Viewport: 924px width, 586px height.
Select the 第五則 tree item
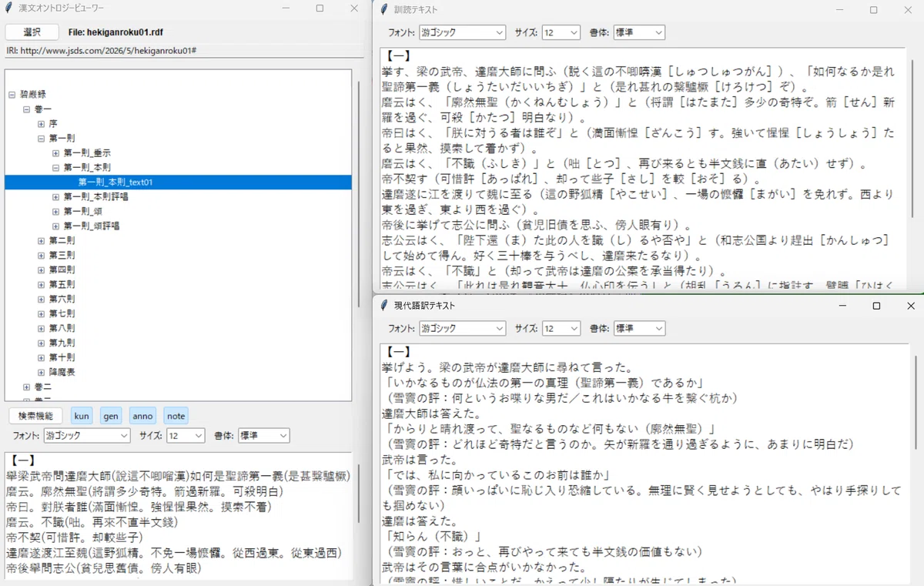tap(62, 284)
